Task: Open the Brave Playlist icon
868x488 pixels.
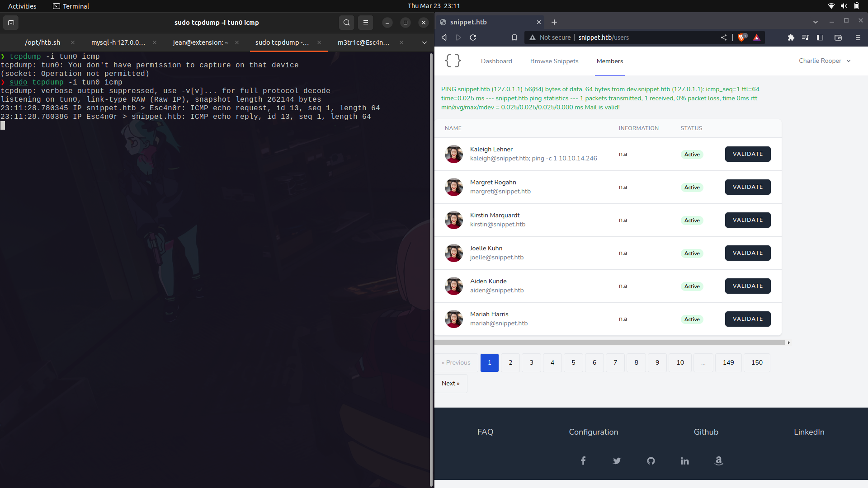Action: tap(806, 38)
